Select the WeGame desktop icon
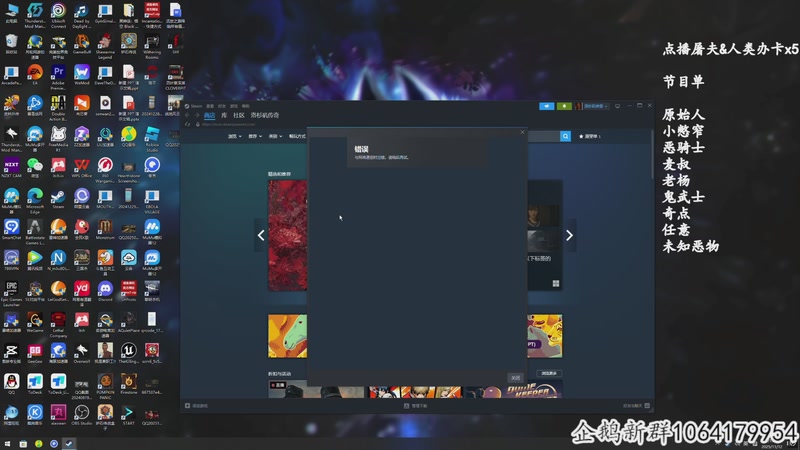The width and height of the screenshot is (800, 450). 35,322
